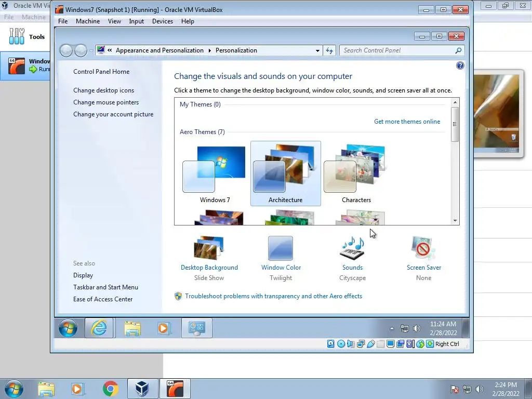Open the Machine menu of VM window
The height and width of the screenshot is (399, 532).
coord(87,21)
